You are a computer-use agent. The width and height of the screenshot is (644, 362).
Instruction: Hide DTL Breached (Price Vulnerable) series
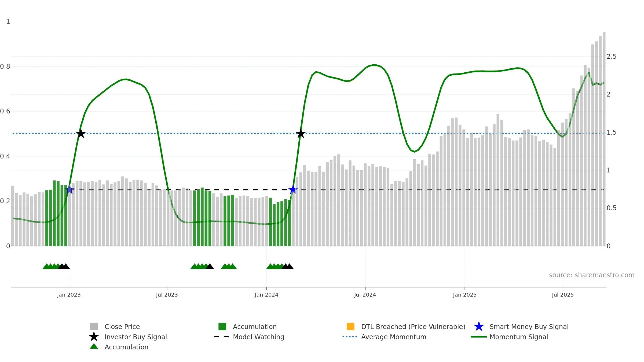pos(413,327)
